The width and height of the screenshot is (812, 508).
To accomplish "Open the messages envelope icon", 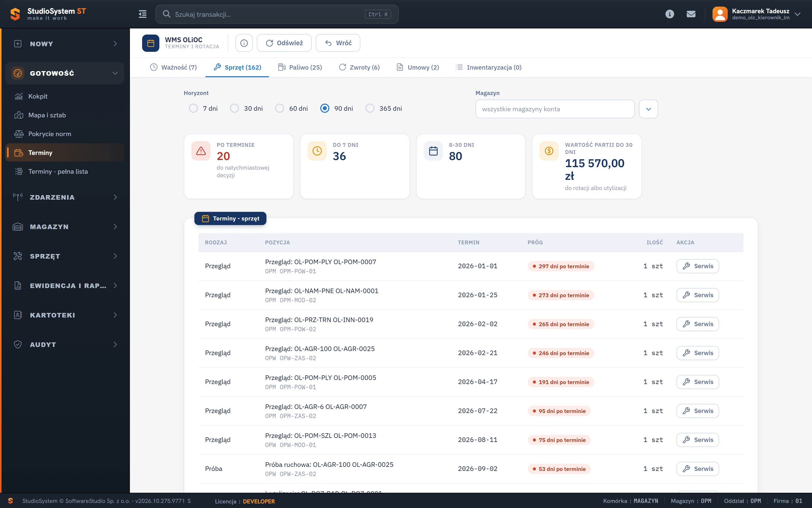I will tap(691, 14).
